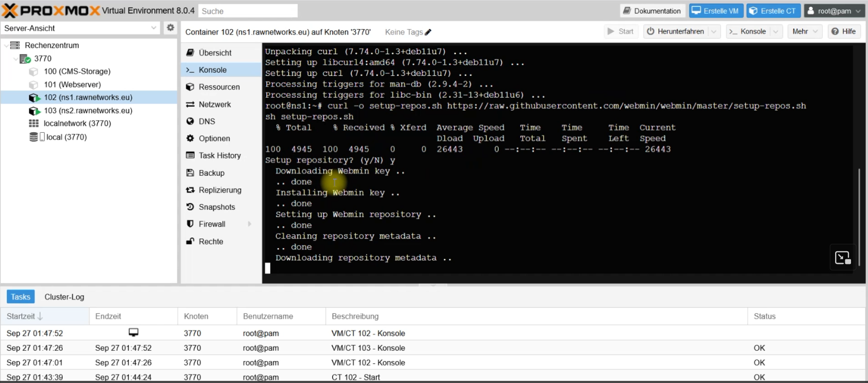This screenshot has width=868, height=383.
Task: Click 'Keine Tags' label
Action: (404, 32)
